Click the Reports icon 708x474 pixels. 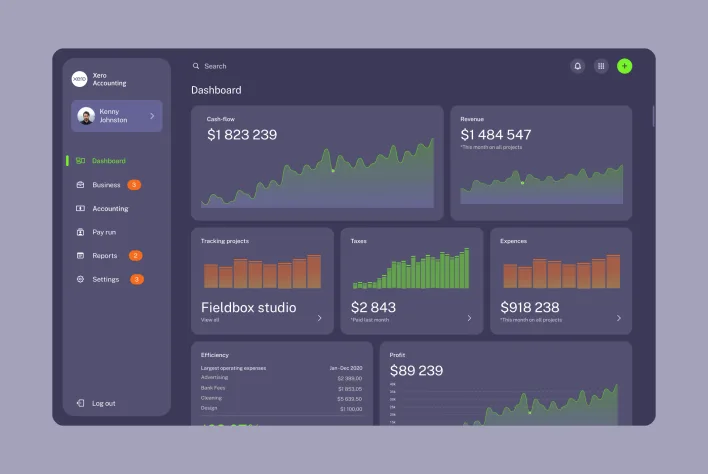(80, 256)
